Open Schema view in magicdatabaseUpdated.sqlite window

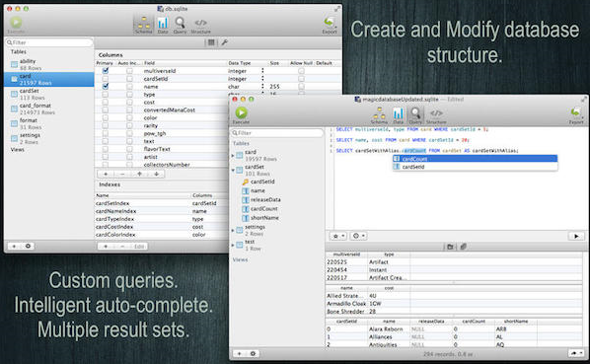click(x=379, y=115)
